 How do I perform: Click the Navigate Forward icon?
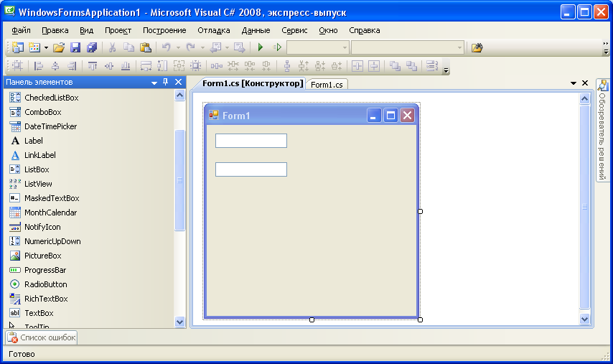tap(239, 47)
